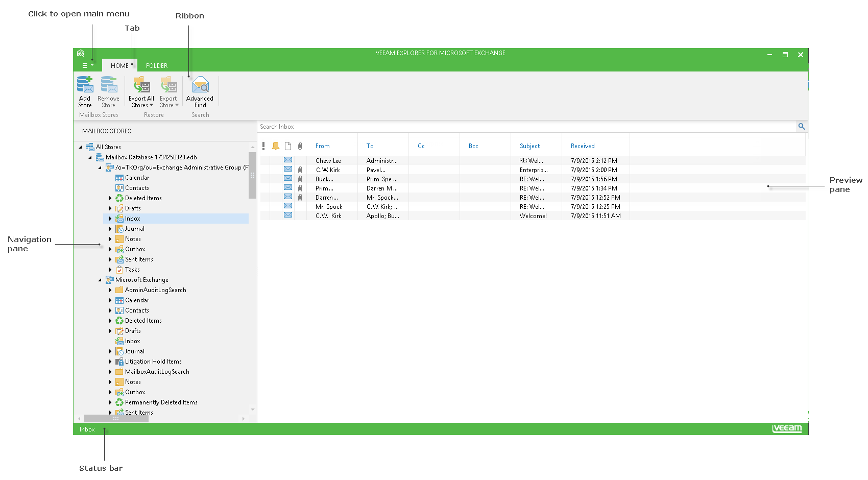Viewport: 868px width, 480px height.
Task: Click the All Stores tree icon
Action: click(x=90, y=147)
